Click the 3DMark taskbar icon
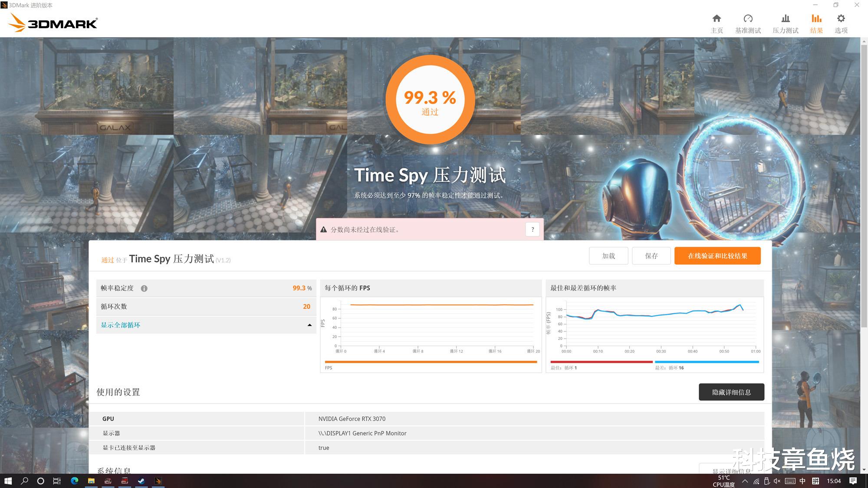 coord(158,481)
